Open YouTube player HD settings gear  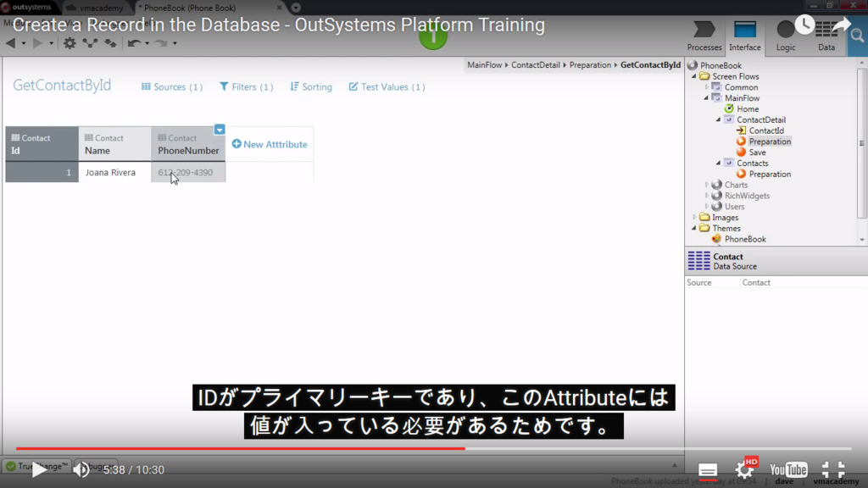(744, 469)
